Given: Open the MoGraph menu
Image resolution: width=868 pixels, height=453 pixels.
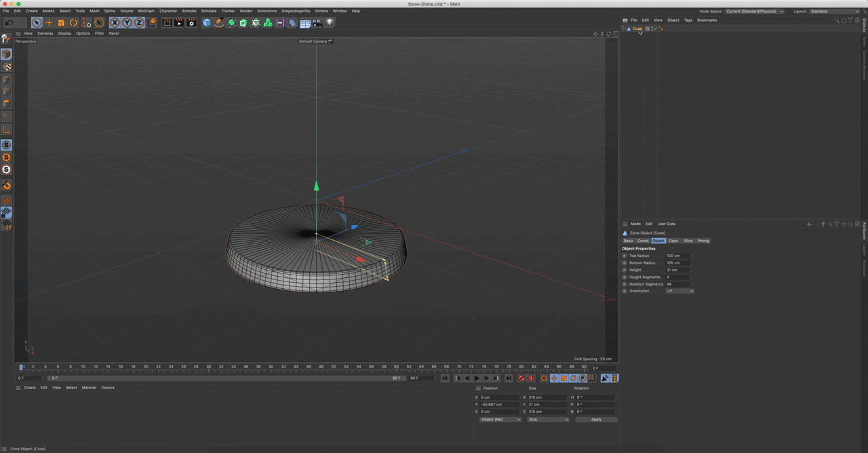Looking at the screenshot, I should [x=146, y=11].
